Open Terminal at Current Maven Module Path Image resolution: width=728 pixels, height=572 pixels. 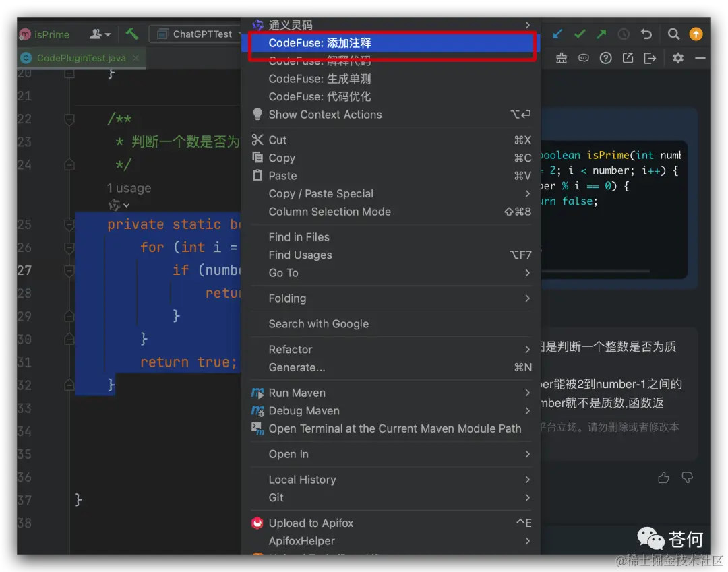tap(390, 428)
